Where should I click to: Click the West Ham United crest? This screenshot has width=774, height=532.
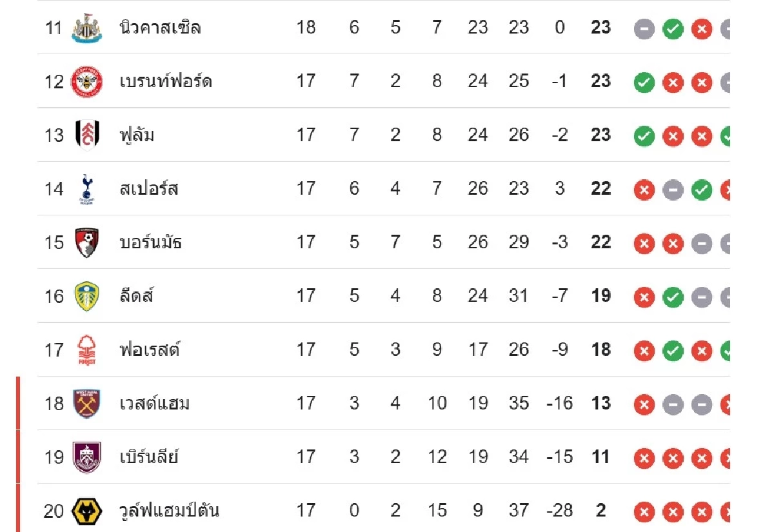pyautogui.click(x=86, y=404)
